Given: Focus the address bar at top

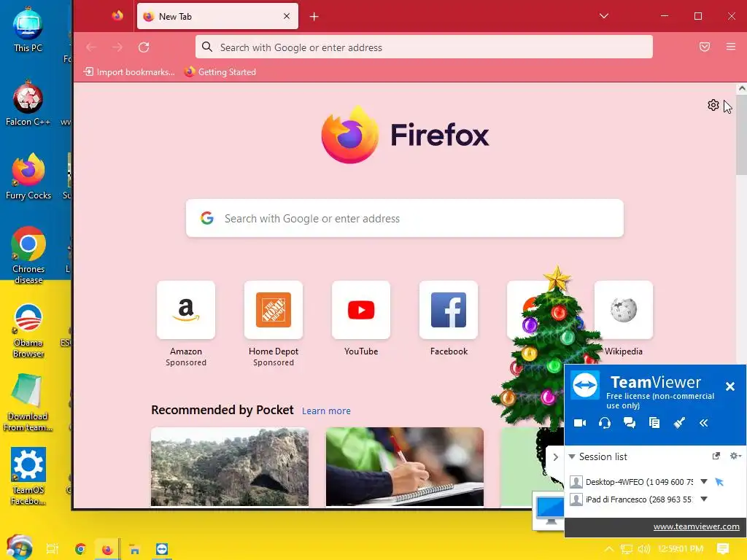Looking at the screenshot, I should [424, 47].
